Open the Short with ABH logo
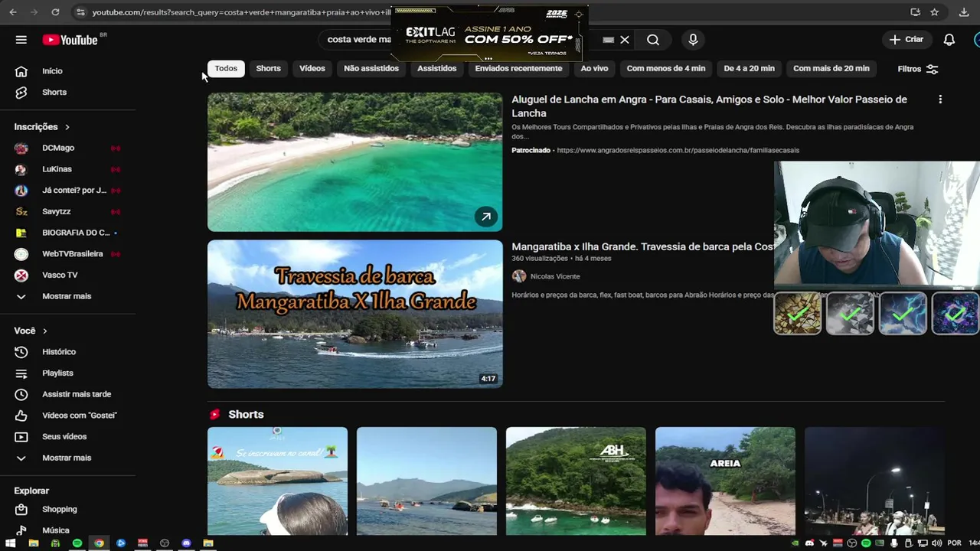 pyautogui.click(x=576, y=481)
